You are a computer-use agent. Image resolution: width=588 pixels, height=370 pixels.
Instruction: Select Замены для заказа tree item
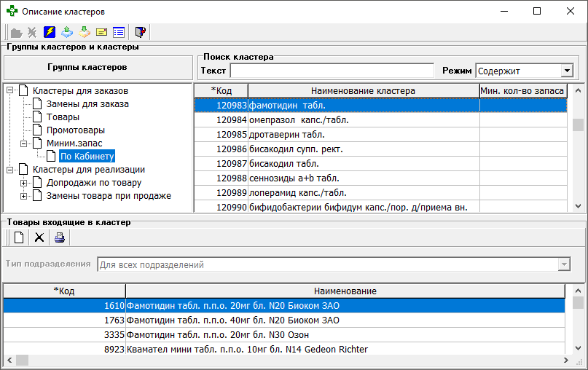pos(87,104)
